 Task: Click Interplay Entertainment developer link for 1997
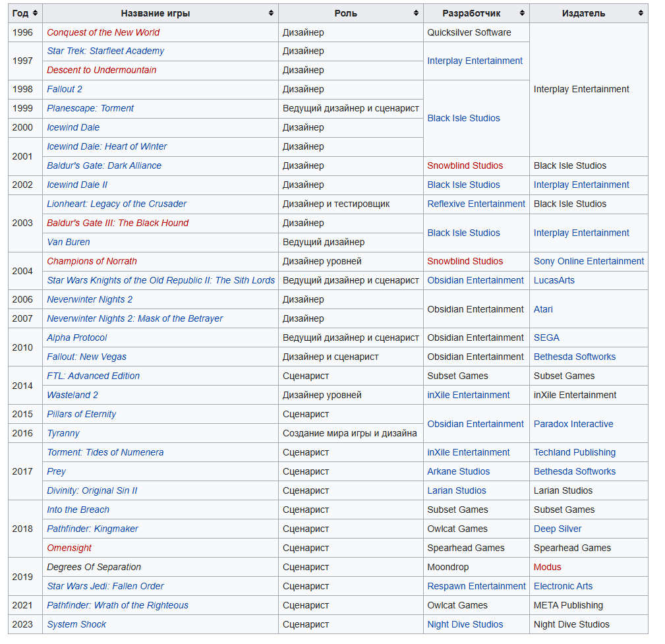(475, 61)
